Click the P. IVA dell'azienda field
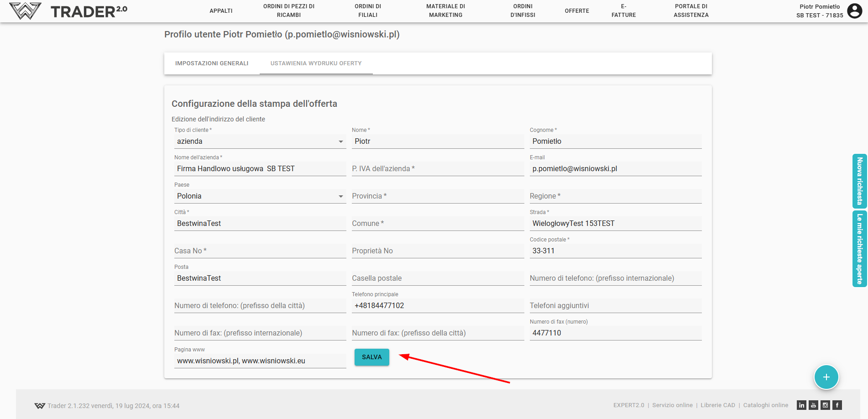This screenshot has height=419, width=868. point(437,169)
